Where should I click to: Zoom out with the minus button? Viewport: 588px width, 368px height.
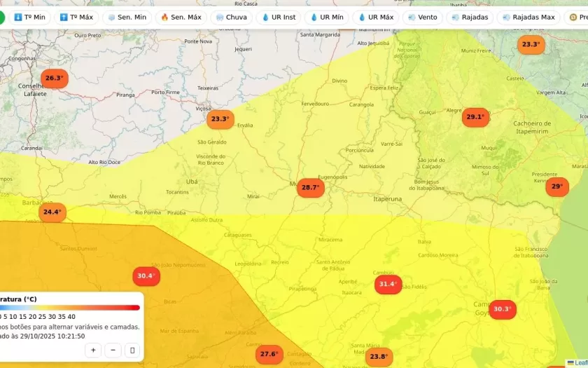113,350
